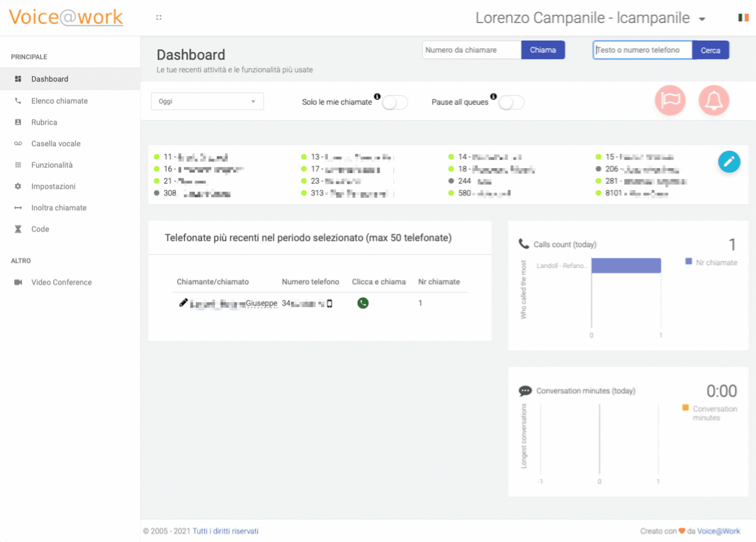Click the blue pencil edit extensions button
The width and height of the screenshot is (756, 542).
[729, 162]
